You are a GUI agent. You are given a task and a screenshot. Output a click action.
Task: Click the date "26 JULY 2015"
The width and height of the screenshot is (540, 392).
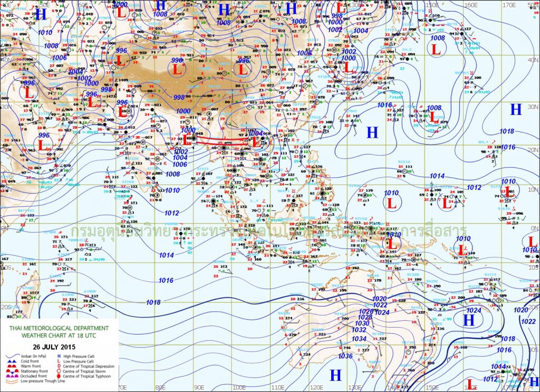[54, 347]
